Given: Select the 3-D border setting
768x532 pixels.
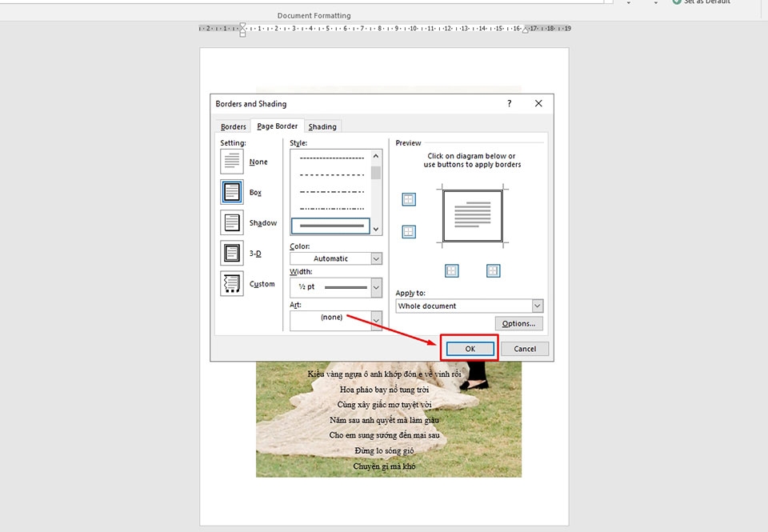Looking at the screenshot, I should (230, 252).
